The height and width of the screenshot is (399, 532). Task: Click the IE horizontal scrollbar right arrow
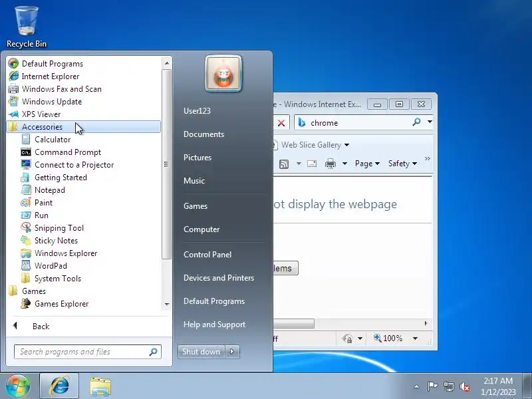426,323
